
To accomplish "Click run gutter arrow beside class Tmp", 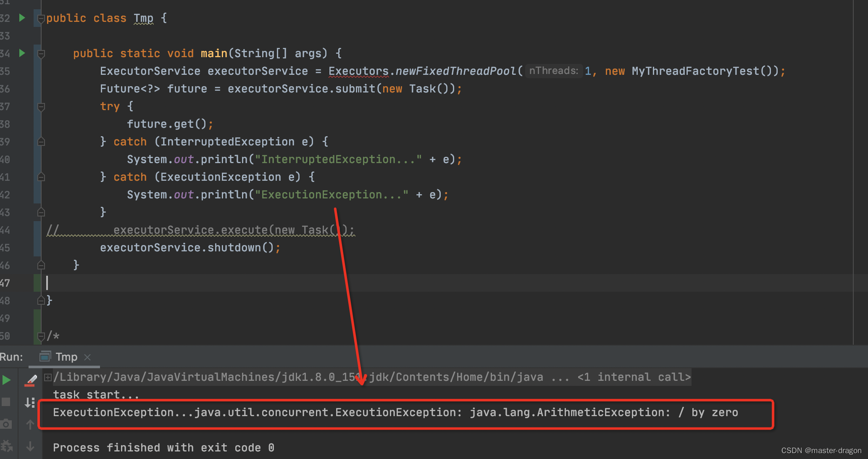I will click(22, 18).
